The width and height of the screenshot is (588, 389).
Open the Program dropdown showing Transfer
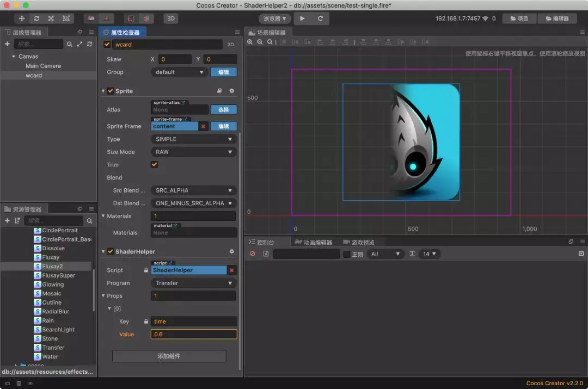pos(193,283)
